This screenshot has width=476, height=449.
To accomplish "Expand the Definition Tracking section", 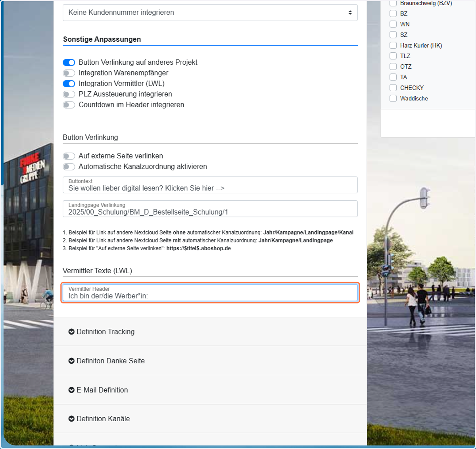I will [x=210, y=332].
